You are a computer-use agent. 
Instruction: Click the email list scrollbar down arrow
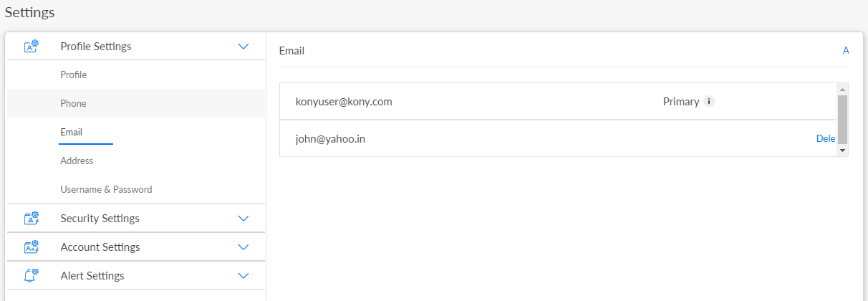coord(843,151)
